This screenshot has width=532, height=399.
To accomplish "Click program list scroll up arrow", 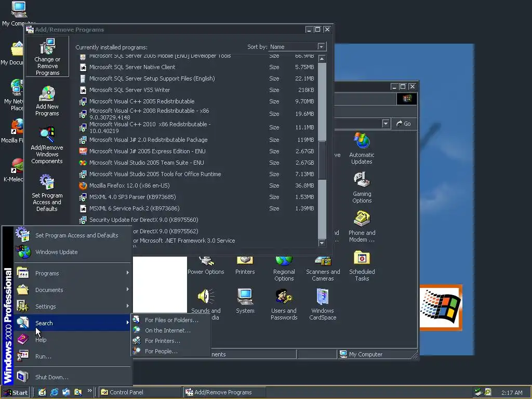I will (322, 59).
